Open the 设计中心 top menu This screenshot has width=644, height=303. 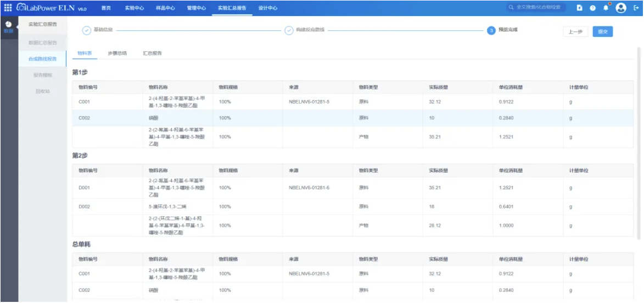click(268, 8)
